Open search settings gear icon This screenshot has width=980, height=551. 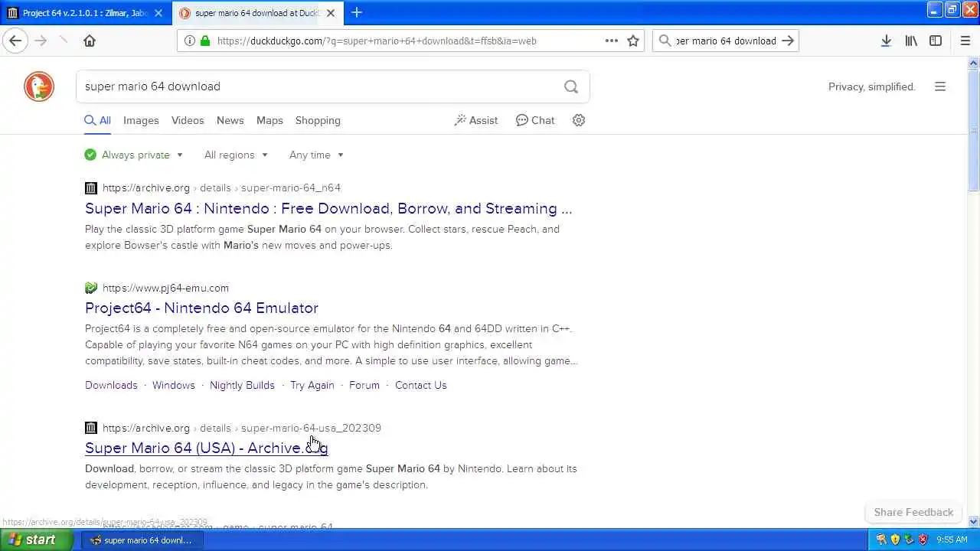(579, 120)
